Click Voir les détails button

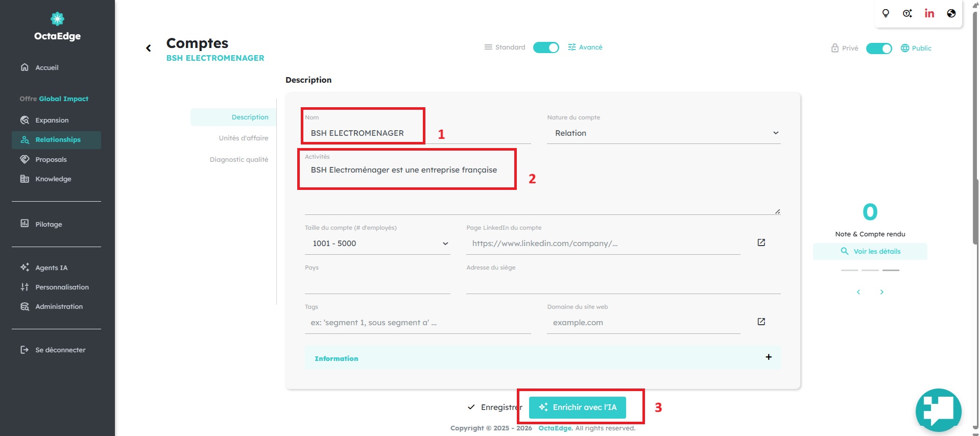point(870,251)
